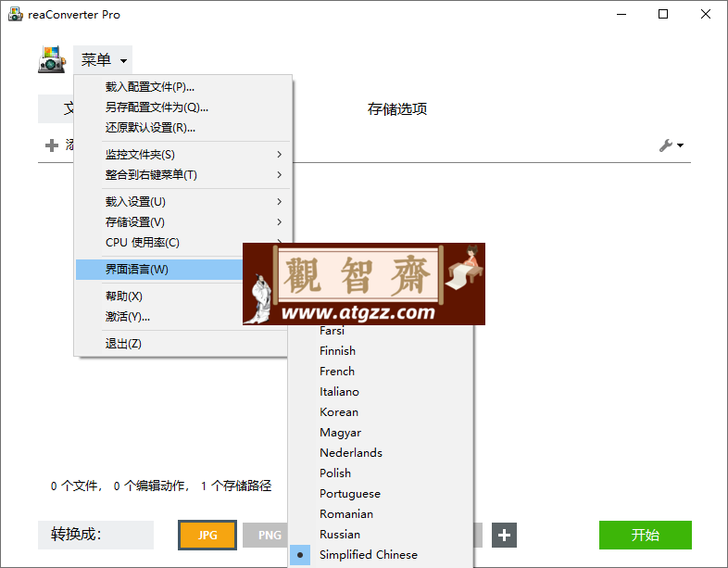Select Magyar interface language
Screen dimensions: 728x568
381,433
